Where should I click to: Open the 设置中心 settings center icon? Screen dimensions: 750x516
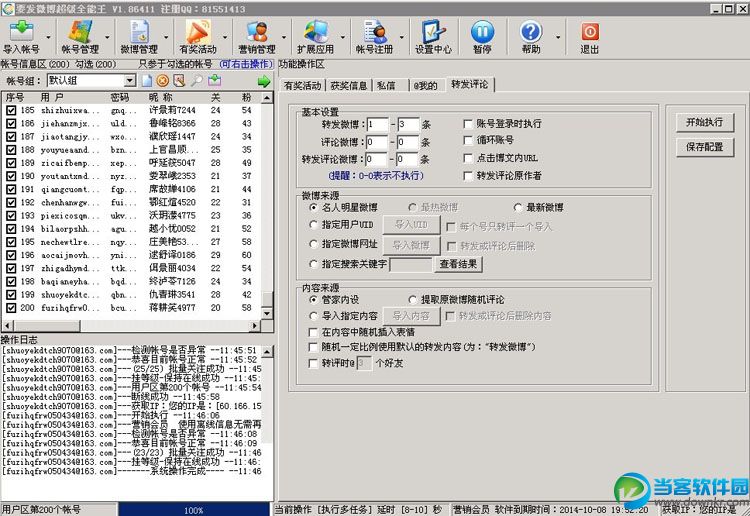click(433, 37)
